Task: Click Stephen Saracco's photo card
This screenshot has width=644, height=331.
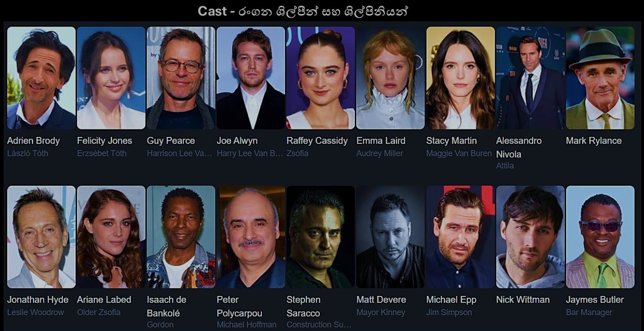Action: click(321, 237)
